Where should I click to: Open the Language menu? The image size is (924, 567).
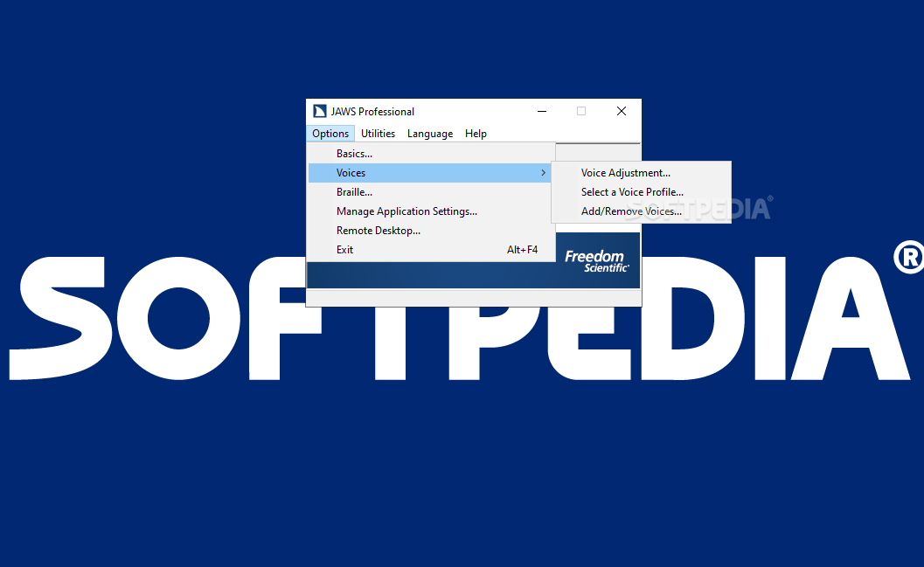[430, 134]
